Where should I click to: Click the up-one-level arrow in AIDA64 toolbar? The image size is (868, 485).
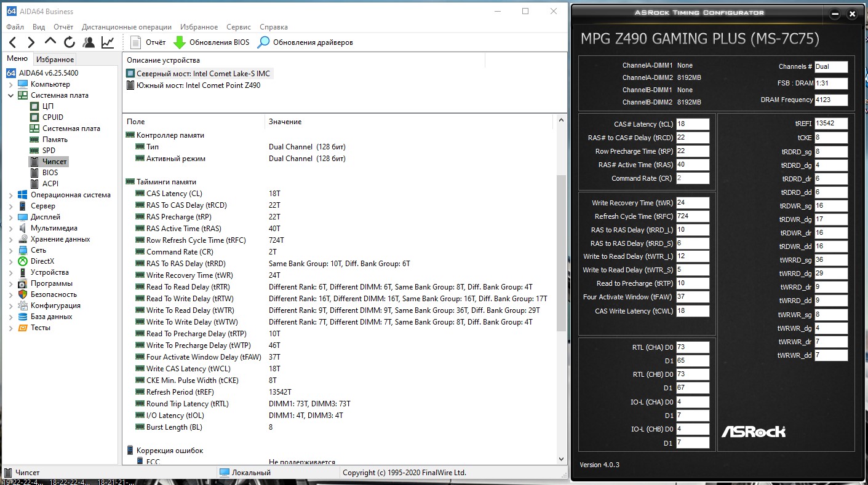[x=50, y=42]
